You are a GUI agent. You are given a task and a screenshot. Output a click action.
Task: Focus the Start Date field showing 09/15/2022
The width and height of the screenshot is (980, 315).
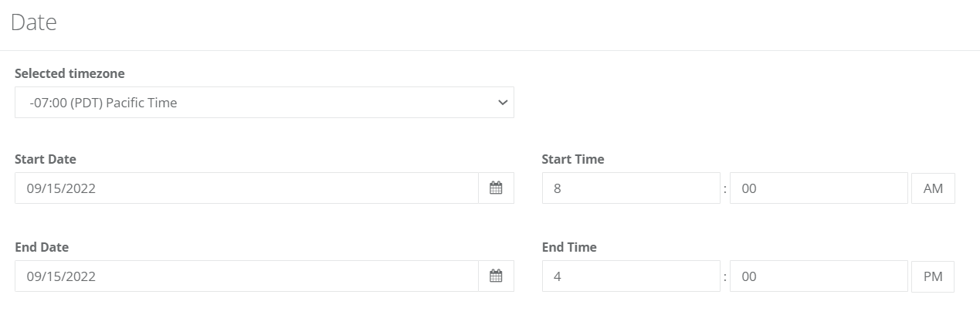coord(246,188)
